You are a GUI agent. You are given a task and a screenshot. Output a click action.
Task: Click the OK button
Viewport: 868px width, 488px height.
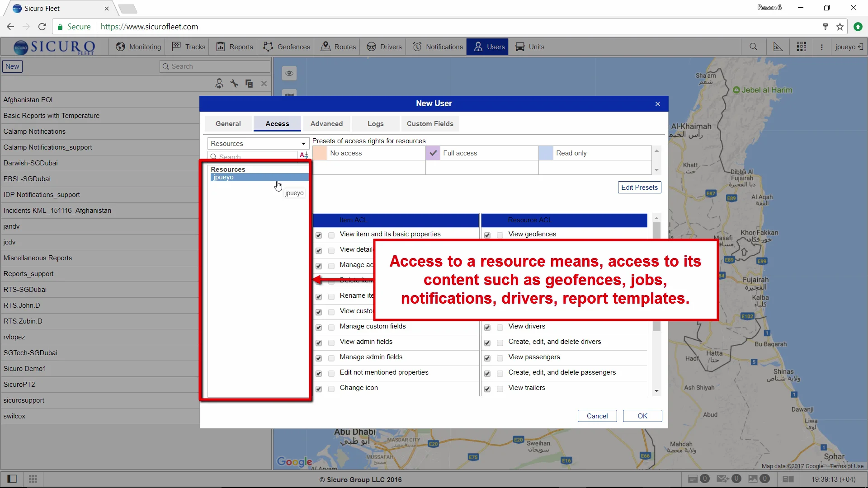pos(642,416)
